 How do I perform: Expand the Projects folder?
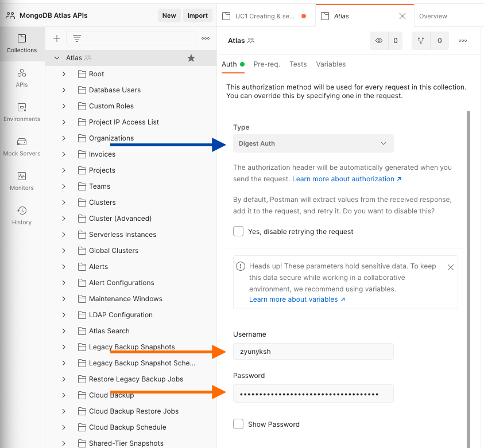coord(64,170)
